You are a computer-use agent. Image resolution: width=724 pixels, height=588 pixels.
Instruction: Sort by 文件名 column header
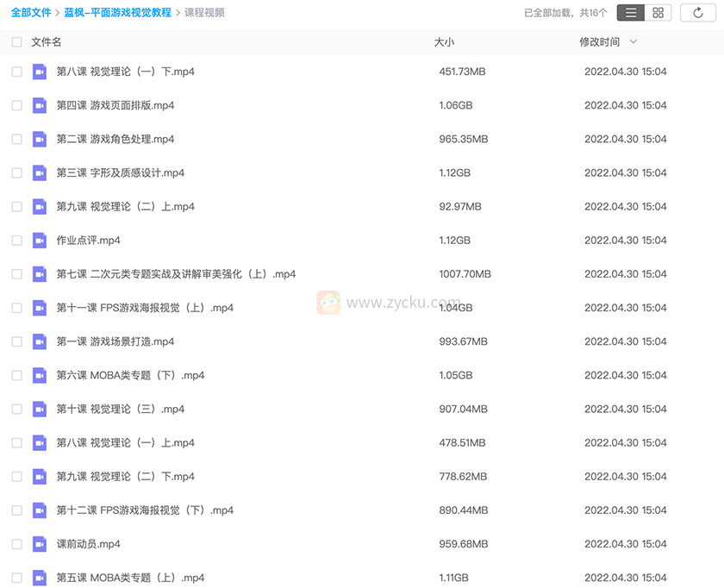click(47, 42)
